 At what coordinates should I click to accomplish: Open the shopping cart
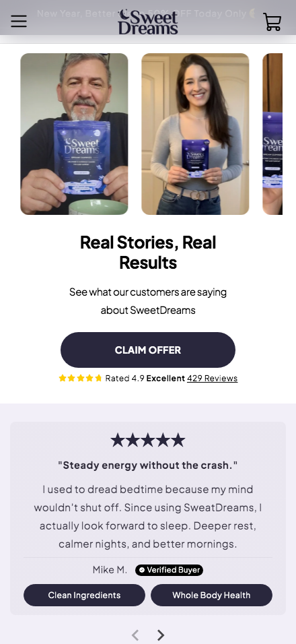coord(272,22)
